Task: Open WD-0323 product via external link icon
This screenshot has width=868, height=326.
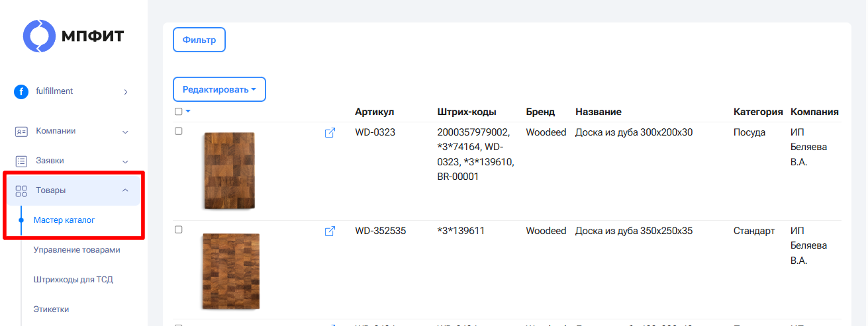Action: point(330,133)
